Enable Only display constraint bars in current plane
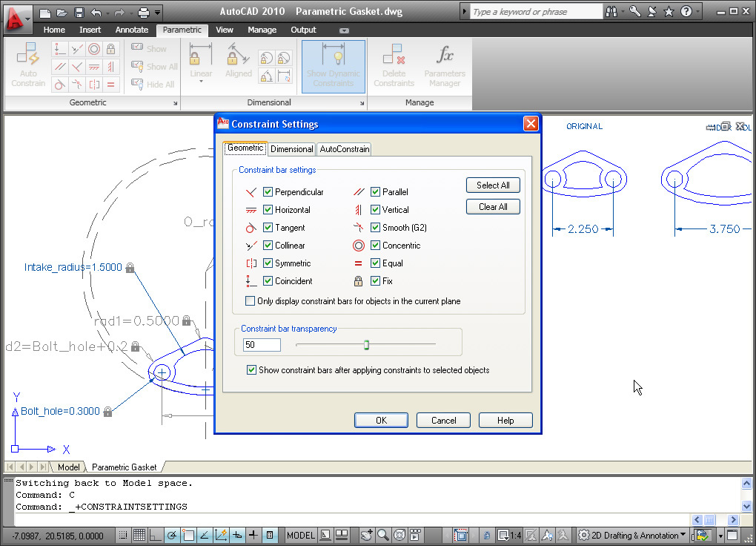 pos(251,300)
